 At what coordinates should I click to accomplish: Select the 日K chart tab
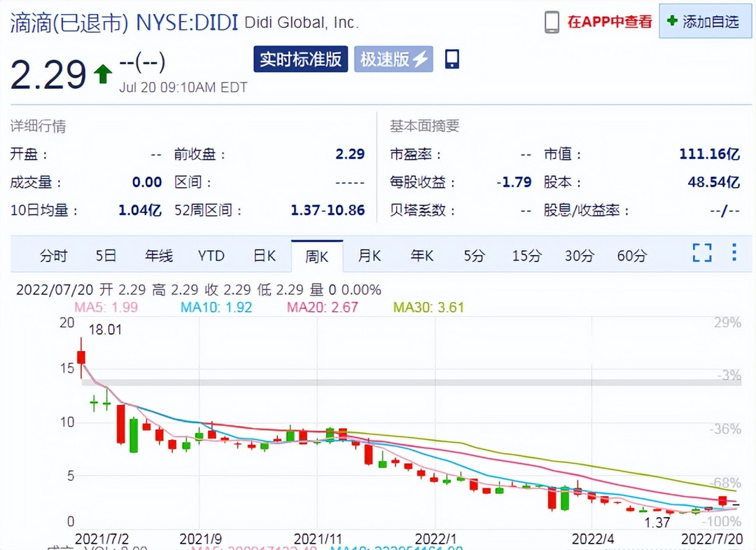[x=264, y=255]
